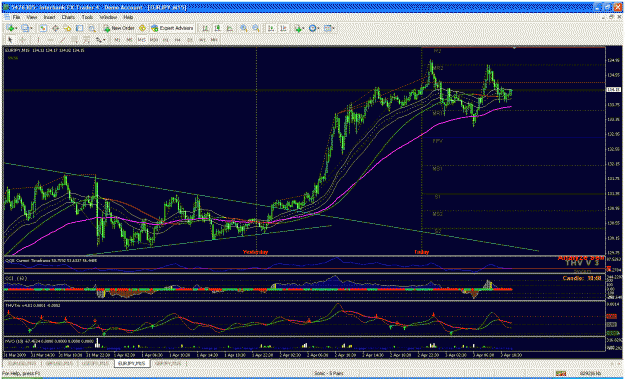Screen dimensions: 625x379
Task: Switch timeframe to M30
Action: click(154, 39)
